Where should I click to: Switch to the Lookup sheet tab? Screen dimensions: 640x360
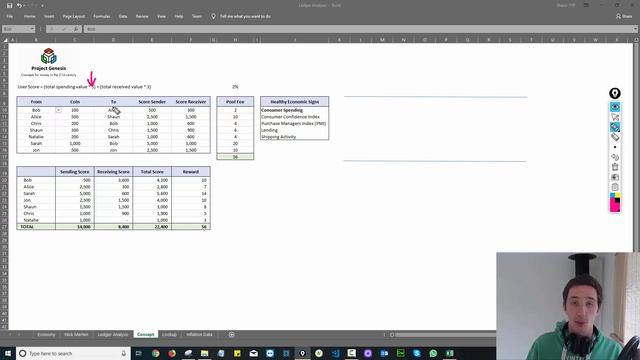[x=169, y=334]
